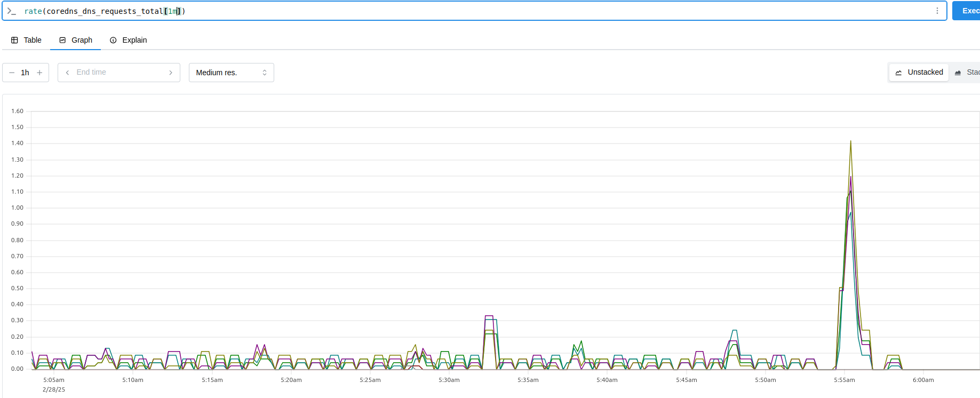980x398 pixels.
Task: Open the Medium res. resolution dropdown
Action: [x=232, y=73]
